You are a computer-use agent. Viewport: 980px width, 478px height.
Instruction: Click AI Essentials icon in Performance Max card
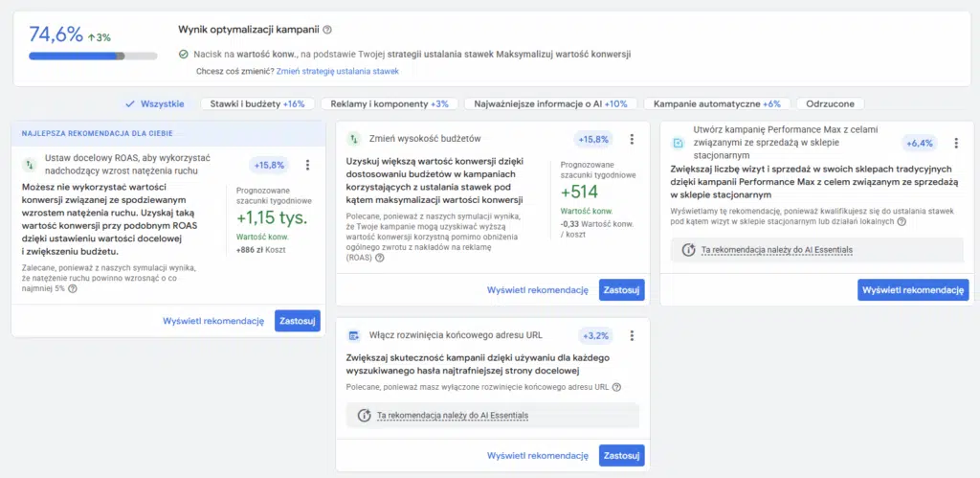click(x=688, y=250)
